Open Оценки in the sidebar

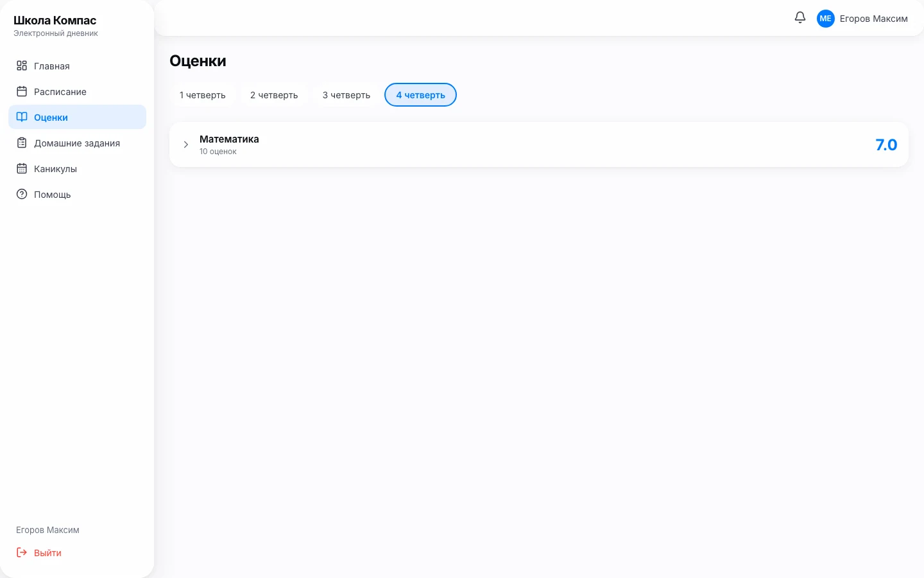(77, 117)
